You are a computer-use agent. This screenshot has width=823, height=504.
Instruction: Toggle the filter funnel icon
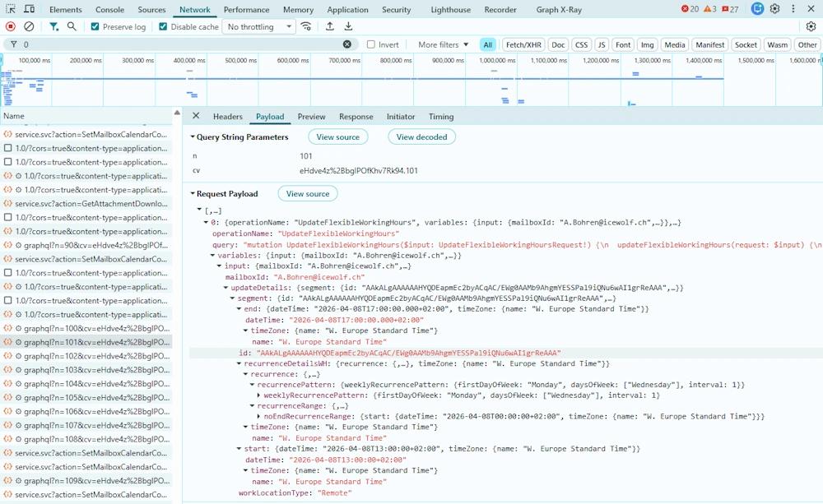(53, 26)
